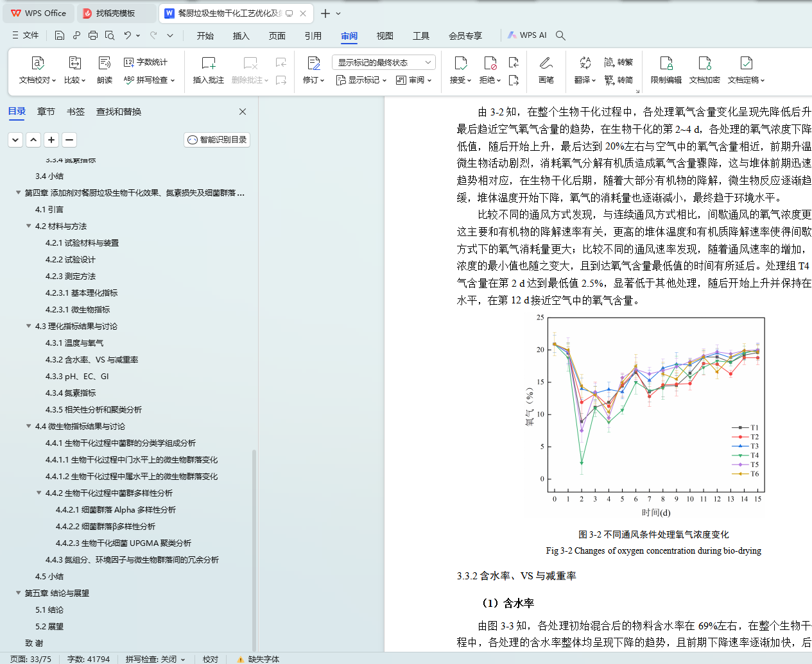Click the plus button in outline pane
This screenshot has height=664, width=812.
(x=51, y=139)
